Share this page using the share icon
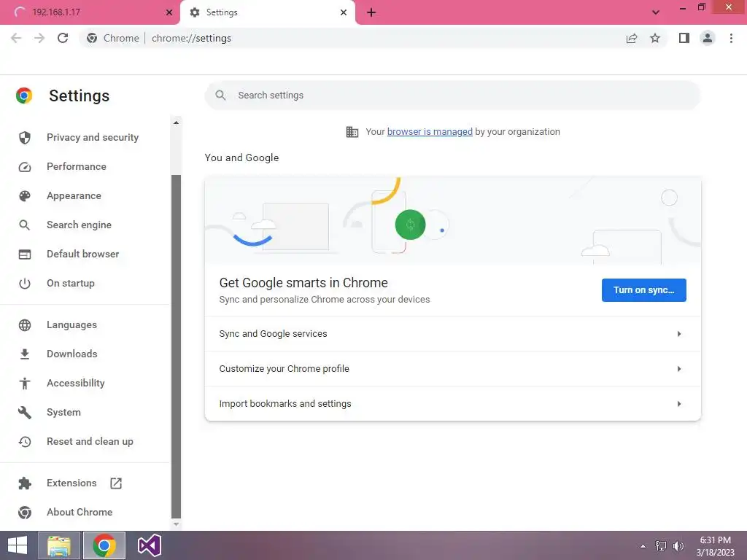 click(x=632, y=38)
